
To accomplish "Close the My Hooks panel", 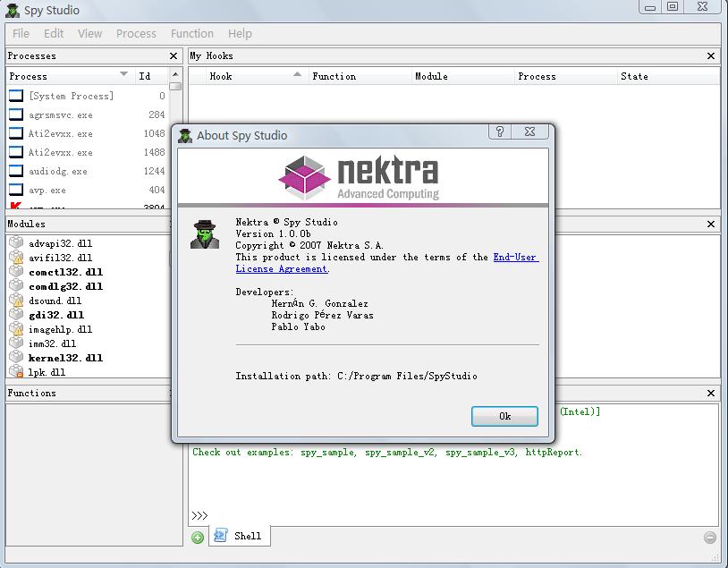I will pos(711,55).
